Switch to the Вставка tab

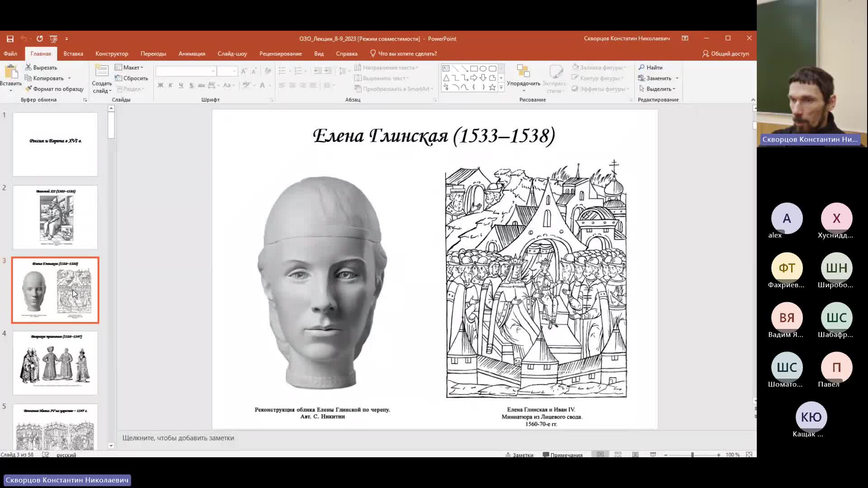click(x=73, y=54)
